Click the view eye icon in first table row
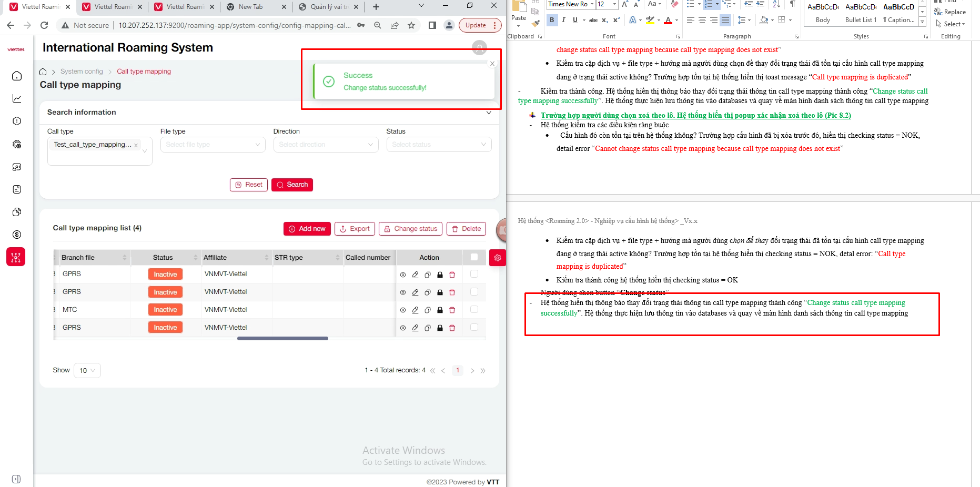Viewport: 980px width, 487px height. 403,275
